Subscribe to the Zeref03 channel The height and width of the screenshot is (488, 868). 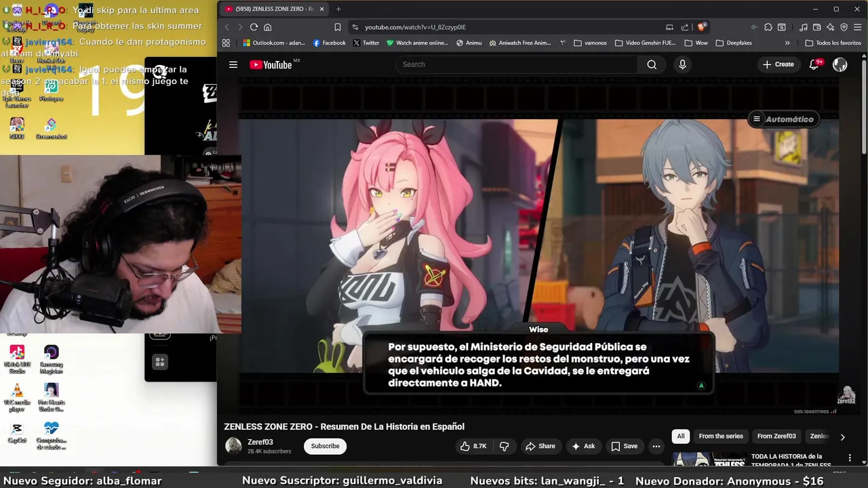(325, 446)
